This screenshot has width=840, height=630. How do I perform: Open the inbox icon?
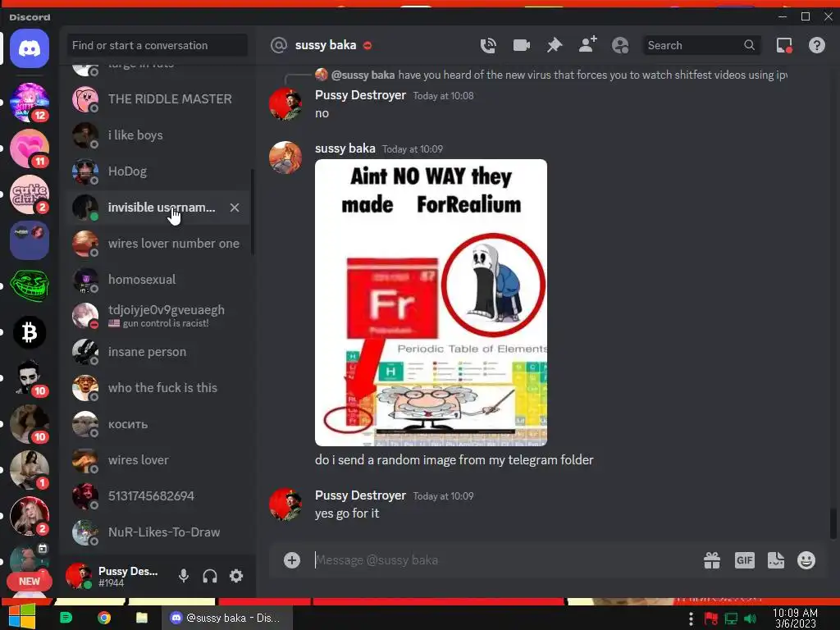coord(784,46)
